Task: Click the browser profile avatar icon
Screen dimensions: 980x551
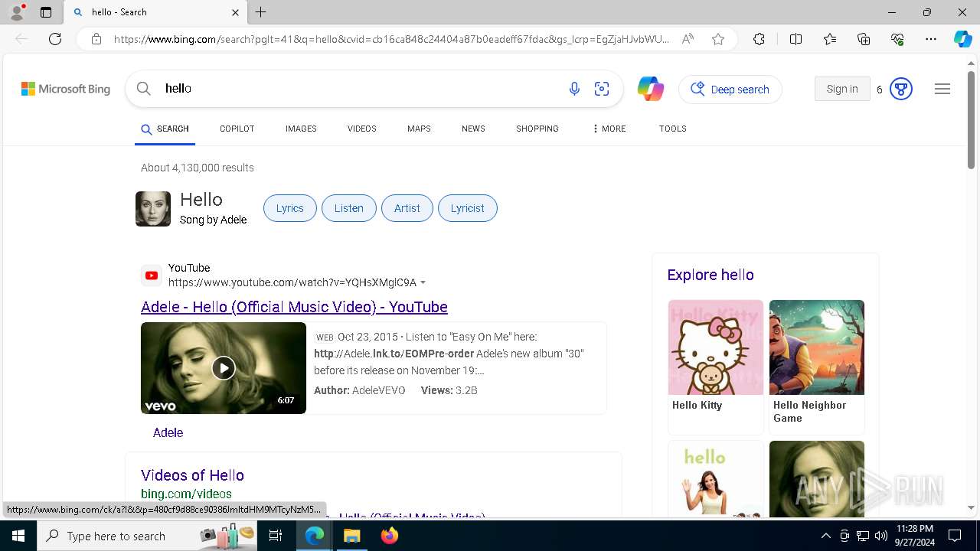Action: tap(17, 11)
